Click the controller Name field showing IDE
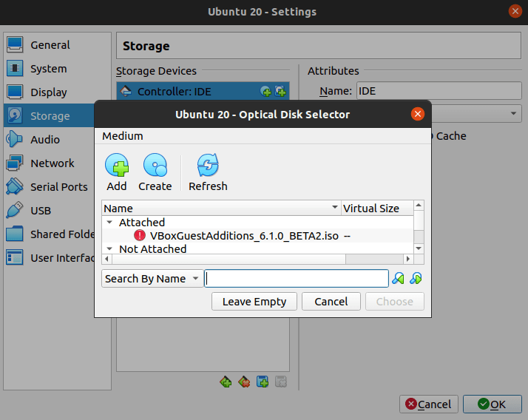 (439, 91)
